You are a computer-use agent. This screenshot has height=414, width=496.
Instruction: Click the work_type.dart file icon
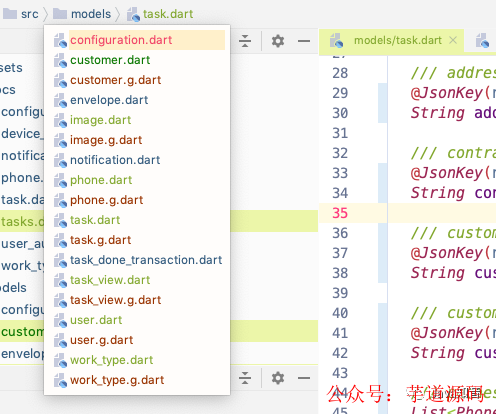tap(60, 360)
